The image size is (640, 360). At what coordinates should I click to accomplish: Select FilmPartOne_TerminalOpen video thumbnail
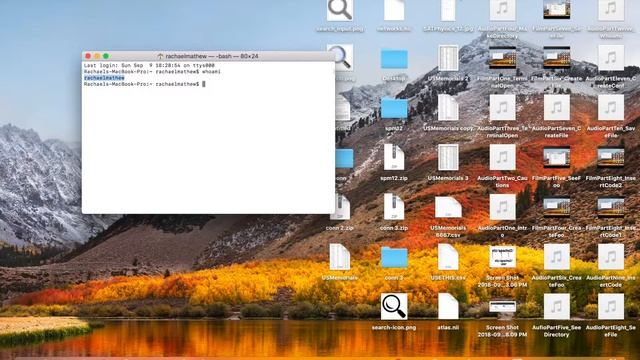coord(502,58)
